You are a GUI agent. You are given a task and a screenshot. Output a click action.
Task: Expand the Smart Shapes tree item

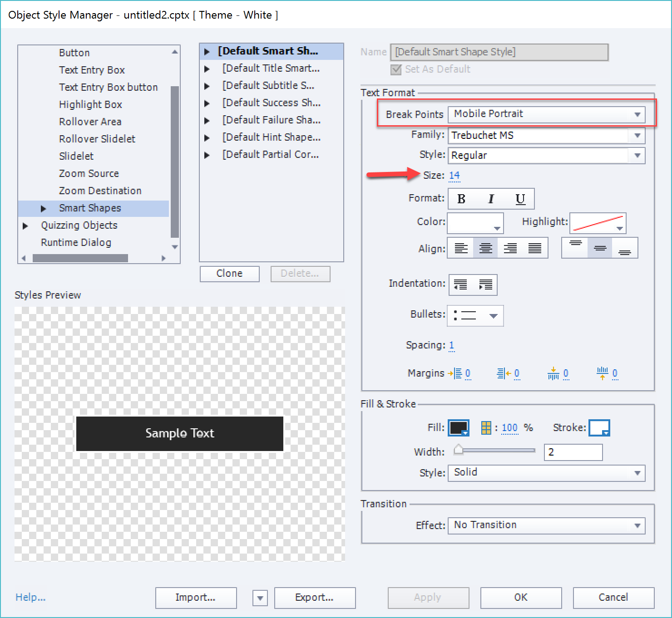pos(43,208)
